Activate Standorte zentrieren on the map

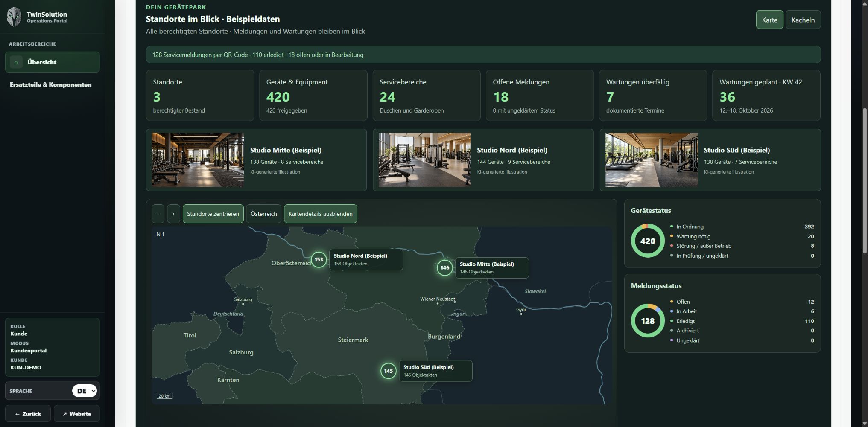tap(213, 214)
